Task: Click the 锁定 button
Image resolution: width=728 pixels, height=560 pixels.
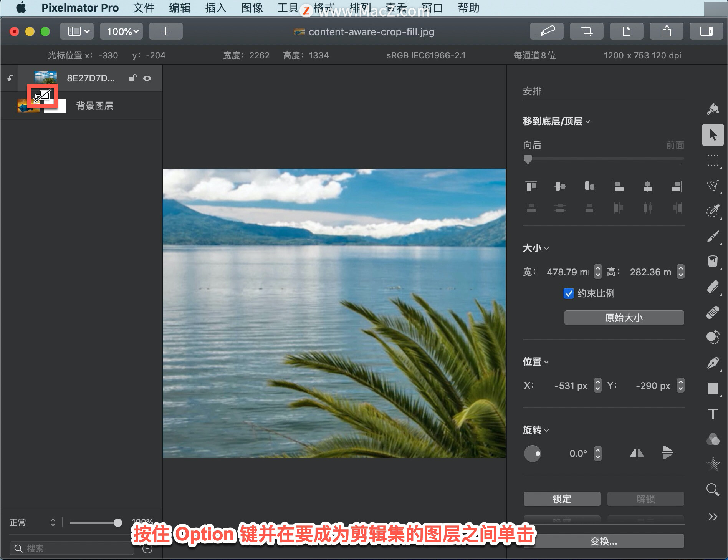Action: 562,499
